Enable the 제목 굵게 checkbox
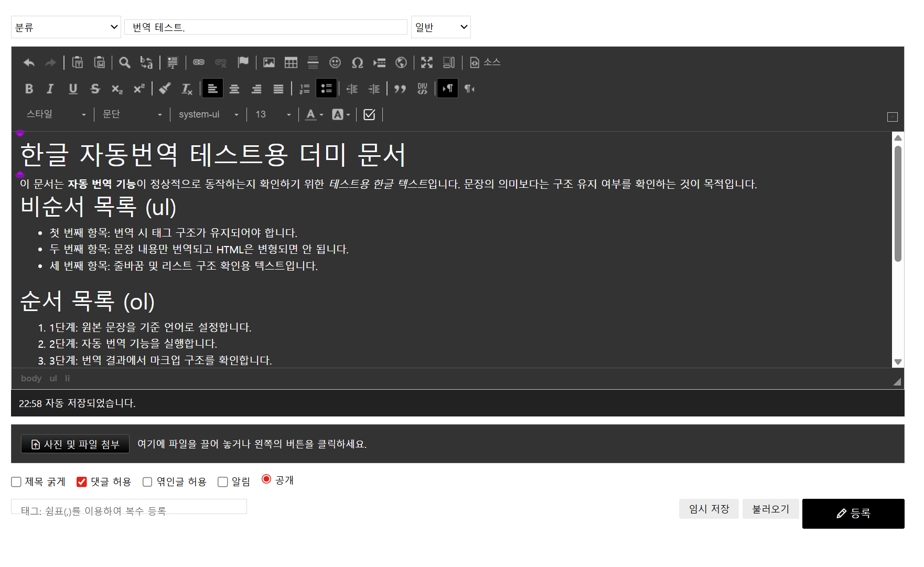Screen dimensions: 924x567 [16, 482]
